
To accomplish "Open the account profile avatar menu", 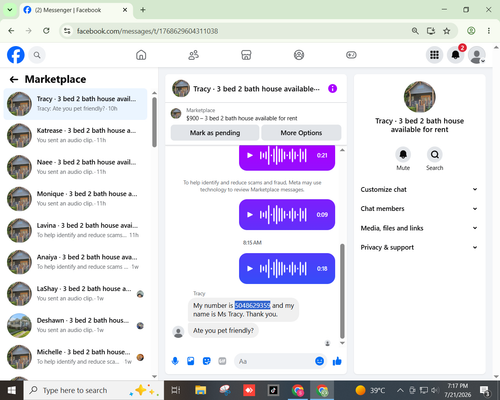I will pyautogui.click(x=477, y=55).
